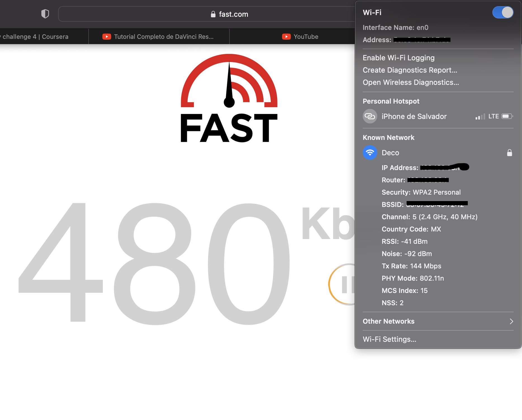Viewport: 522px width, 420px height.
Task: Click the FAST speedometer logo
Action: pos(229,98)
